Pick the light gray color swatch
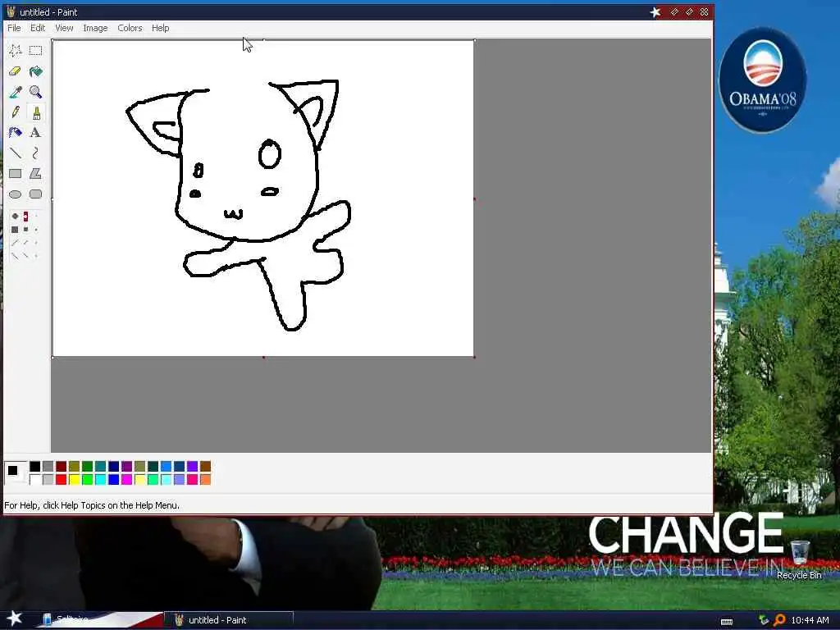This screenshot has height=630, width=840. 48,479
